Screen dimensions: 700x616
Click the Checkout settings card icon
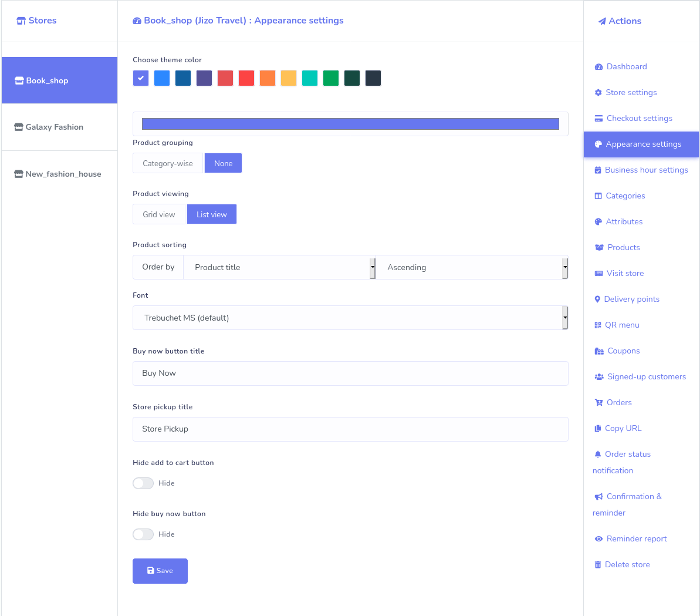[598, 119]
